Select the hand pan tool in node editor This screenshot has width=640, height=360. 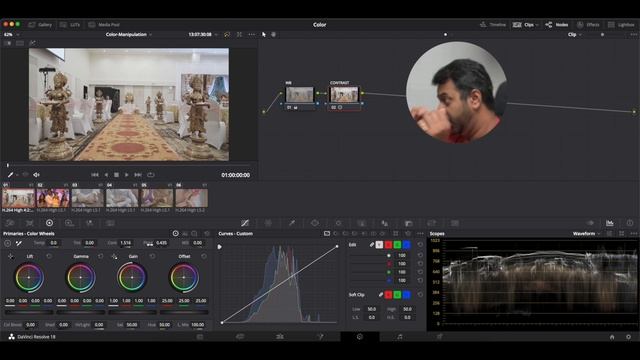(x=273, y=35)
